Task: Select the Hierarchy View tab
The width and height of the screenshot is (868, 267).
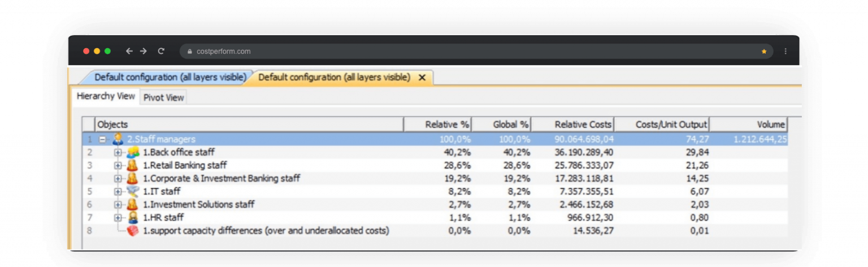Action: click(106, 96)
